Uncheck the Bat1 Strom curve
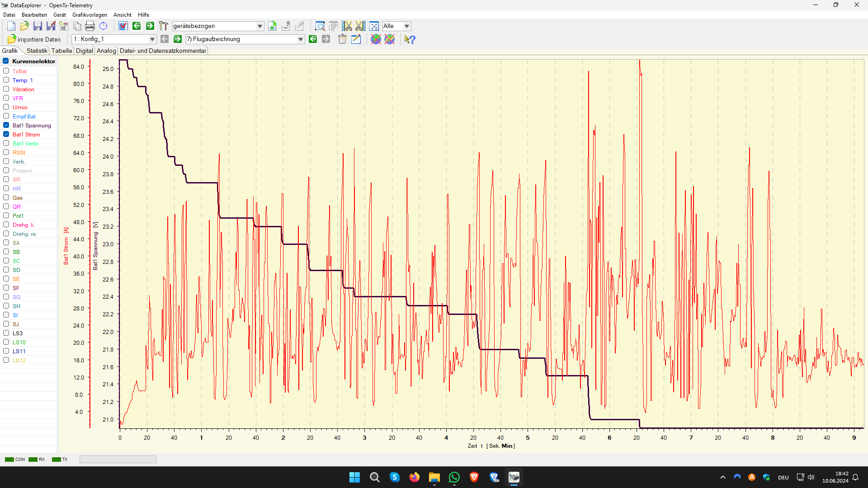 [6, 134]
